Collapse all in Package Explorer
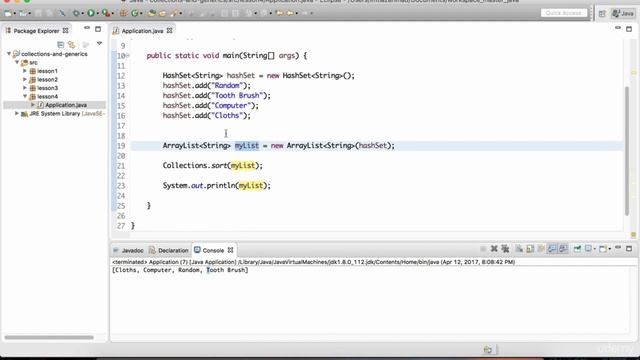 coord(60,44)
